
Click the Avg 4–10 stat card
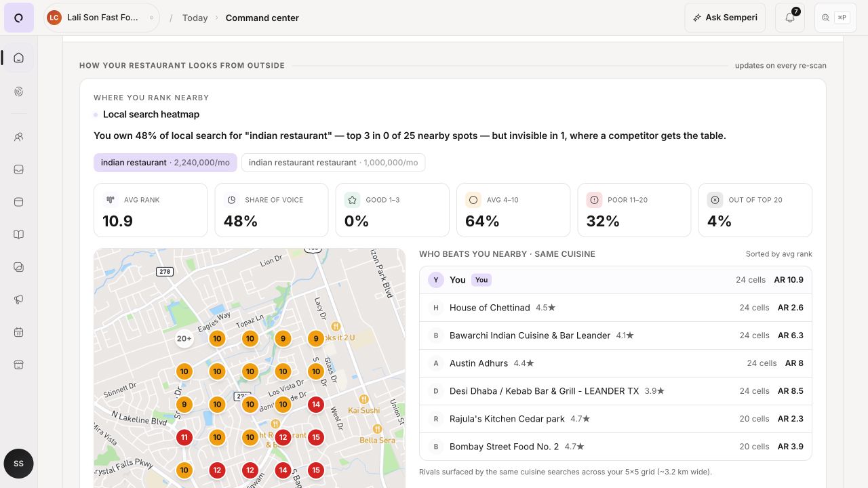[x=513, y=210]
